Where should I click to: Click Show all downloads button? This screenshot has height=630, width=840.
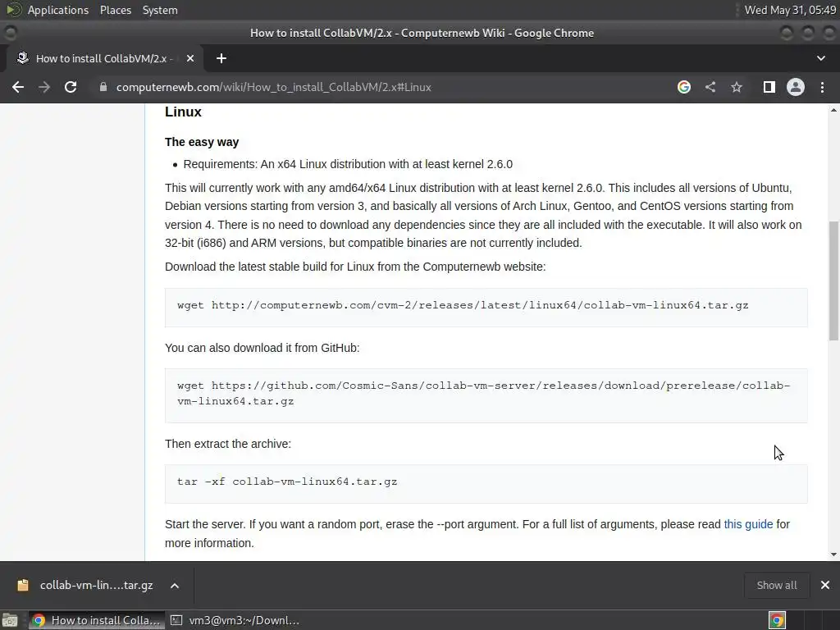coord(777,586)
